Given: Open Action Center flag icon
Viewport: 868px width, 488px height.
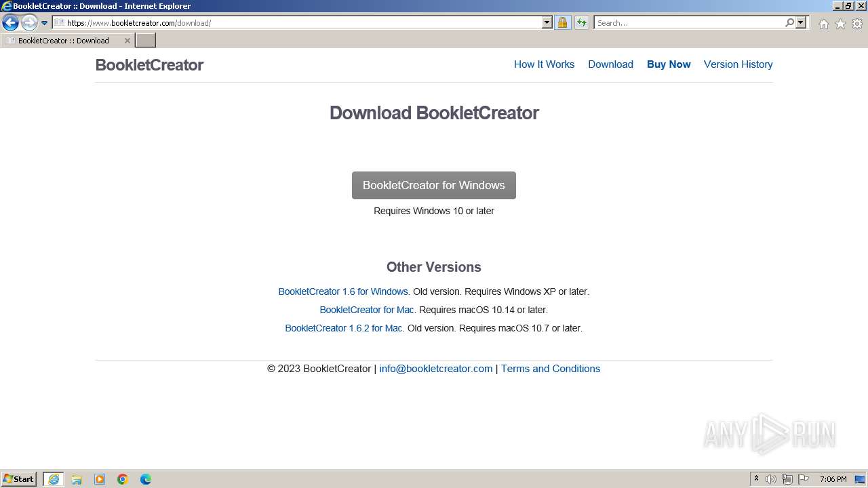Looking at the screenshot, I should point(804,479).
